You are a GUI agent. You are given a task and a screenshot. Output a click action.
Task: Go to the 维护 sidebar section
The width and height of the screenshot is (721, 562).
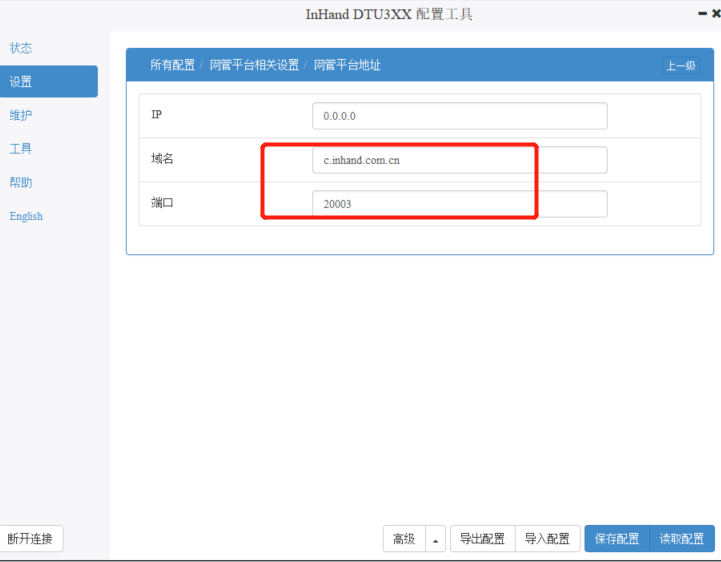click(21, 115)
